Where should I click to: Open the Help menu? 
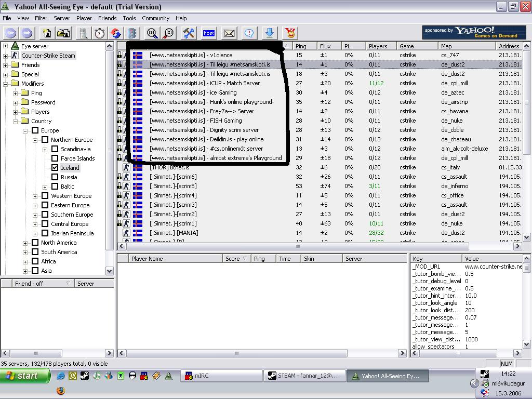point(181,18)
